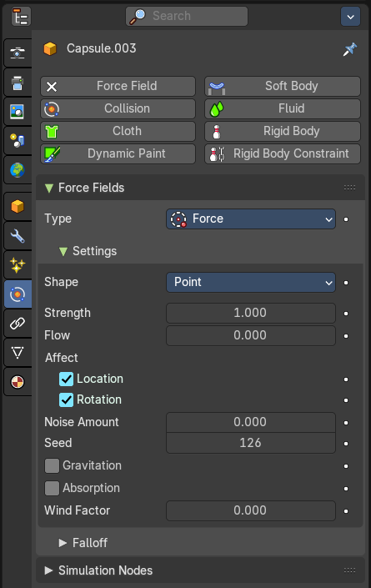Viewport: 371px width, 588px height.
Task: Open the Particles properties tab
Action: [18, 265]
